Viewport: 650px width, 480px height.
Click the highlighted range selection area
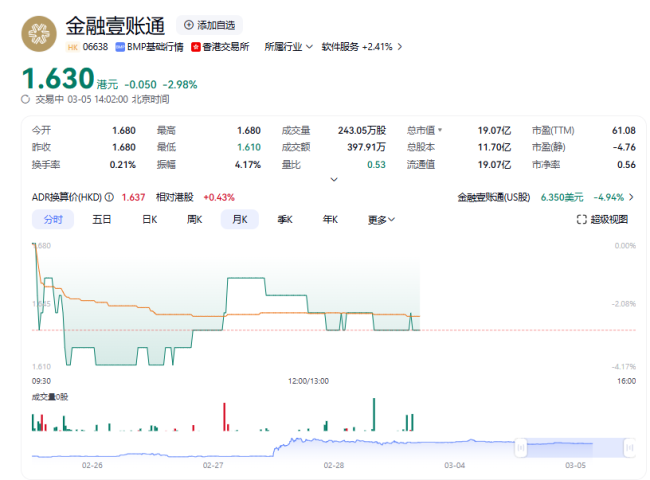click(x=575, y=448)
